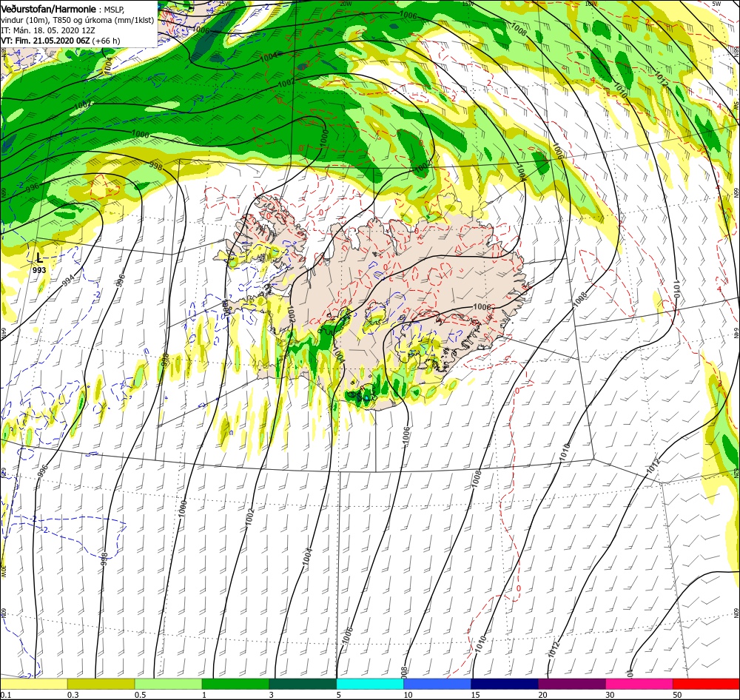Click the 'VT: Fim. 21.05.2020 06Z' valid time

click(45, 41)
